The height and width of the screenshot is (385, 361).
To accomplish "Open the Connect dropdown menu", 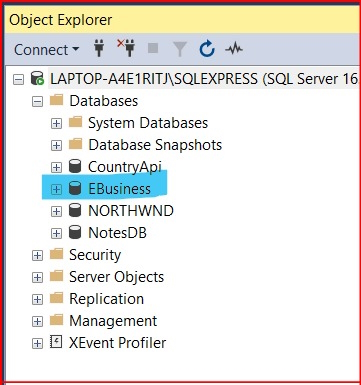I will point(47,50).
